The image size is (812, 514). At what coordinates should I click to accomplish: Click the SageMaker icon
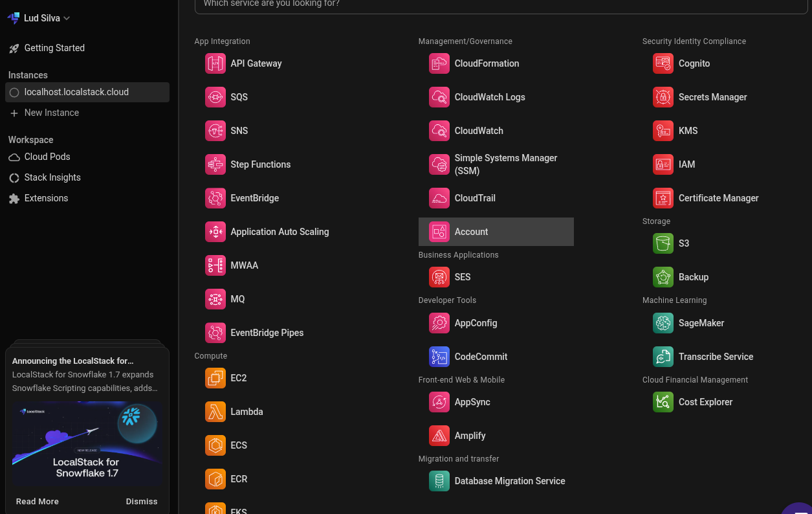coord(663,323)
